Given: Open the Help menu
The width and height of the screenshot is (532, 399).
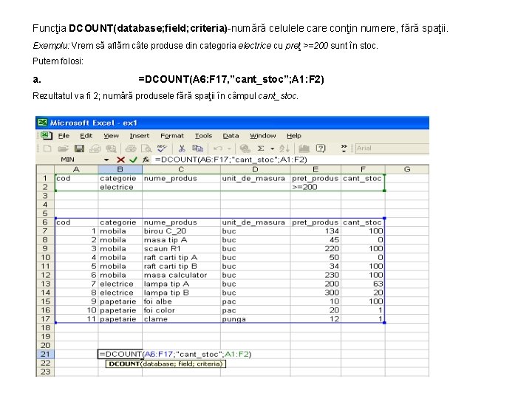Looking at the screenshot, I should [294, 136].
